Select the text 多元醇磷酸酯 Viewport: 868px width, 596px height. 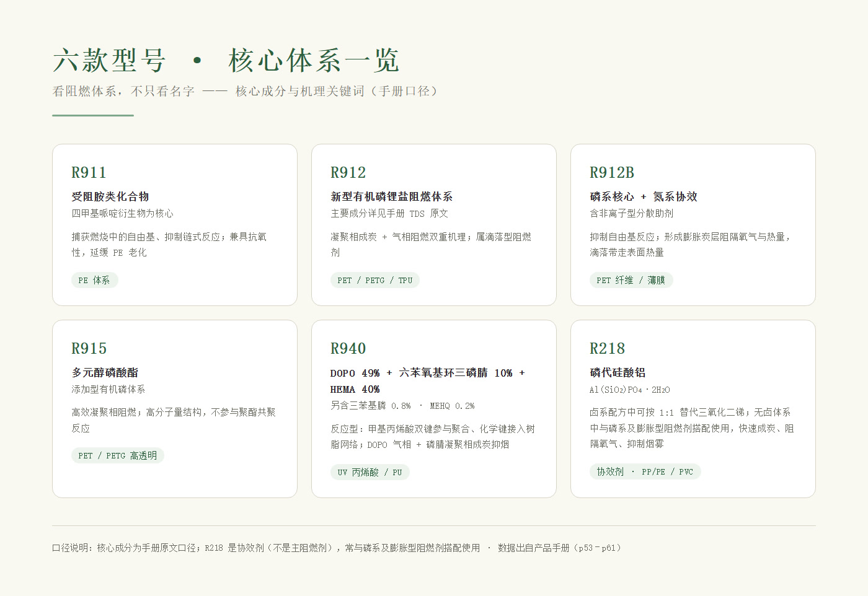[105, 372]
